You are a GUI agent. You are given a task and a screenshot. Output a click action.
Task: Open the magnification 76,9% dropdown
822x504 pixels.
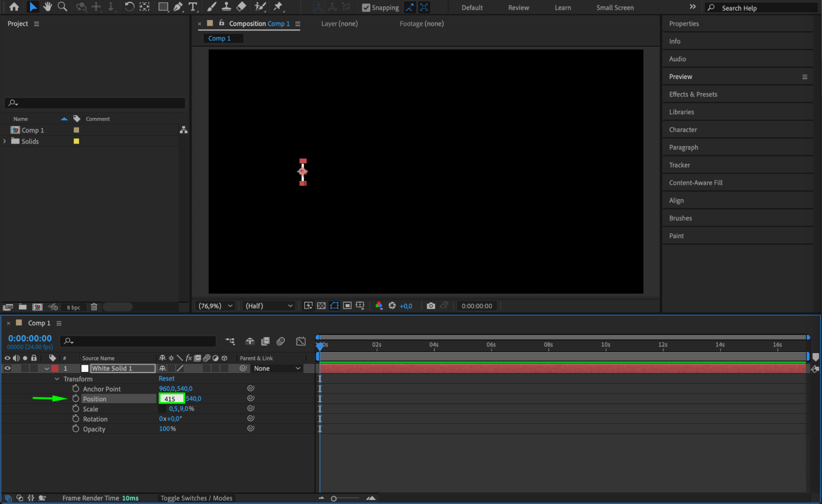tap(215, 306)
